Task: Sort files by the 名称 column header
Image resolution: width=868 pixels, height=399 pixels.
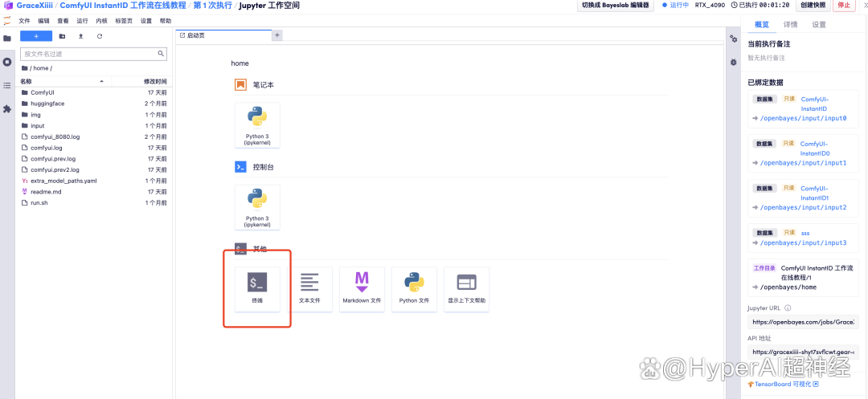Action: pos(65,81)
